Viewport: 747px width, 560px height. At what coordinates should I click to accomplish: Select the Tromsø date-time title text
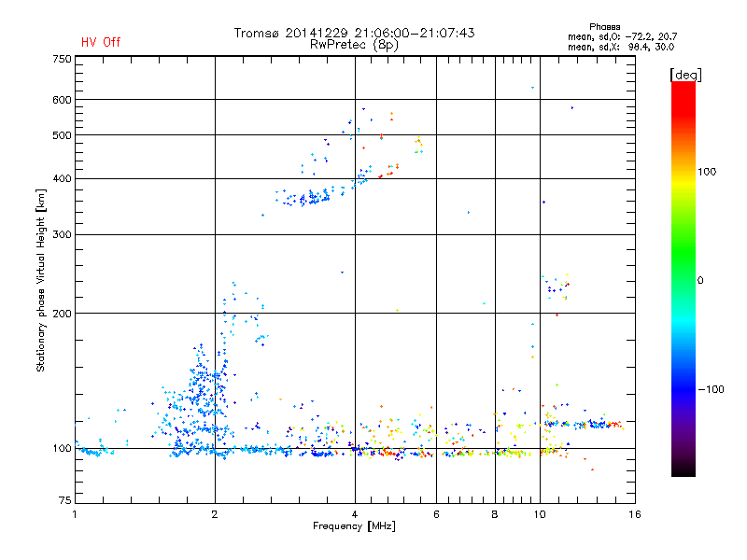pyautogui.click(x=354, y=33)
